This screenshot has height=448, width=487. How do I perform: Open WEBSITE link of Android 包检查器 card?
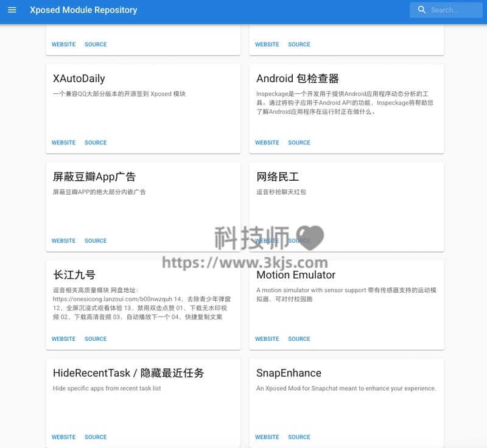[x=267, y=142]
